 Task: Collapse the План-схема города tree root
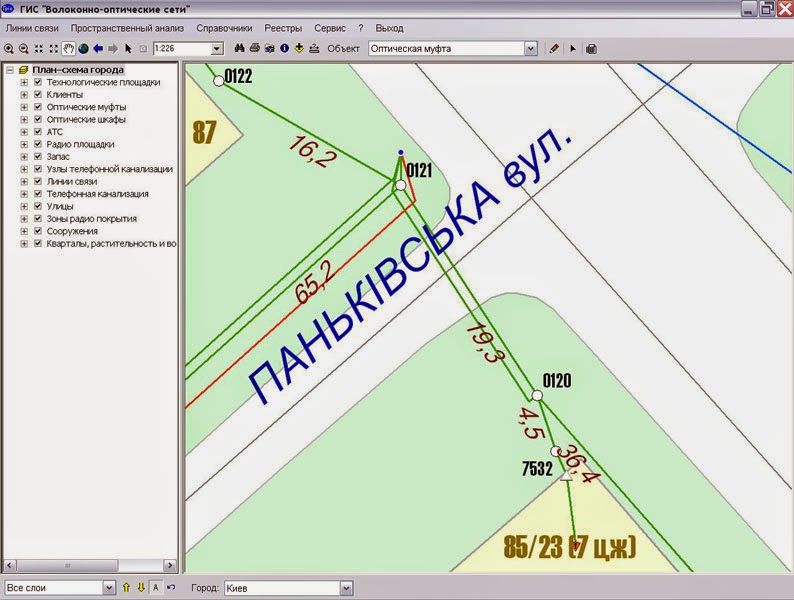(10, 70)
